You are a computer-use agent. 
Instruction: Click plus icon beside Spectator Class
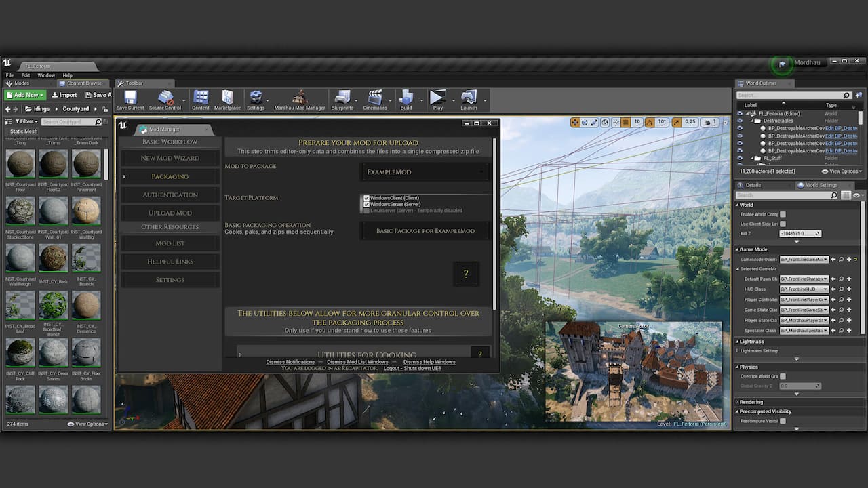(x=849, y=331)
